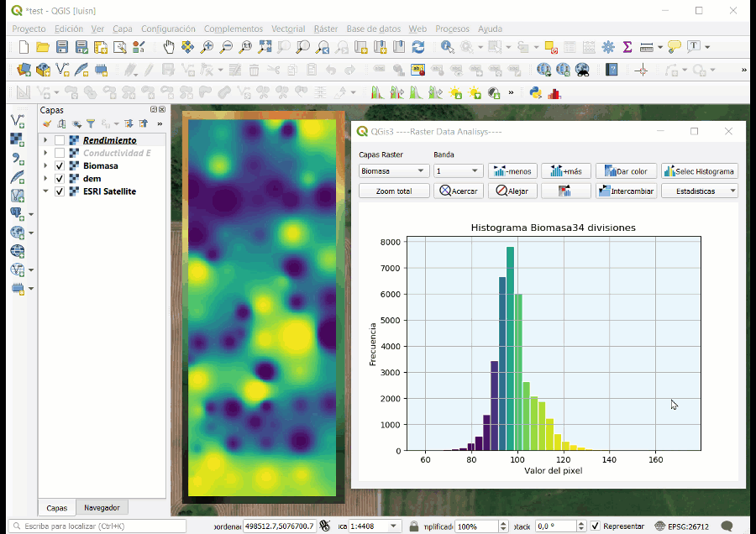This screenshot has height=534, width=756.
Task: Expand the Rendimiento layer tree node
Action: click(45, 140)
